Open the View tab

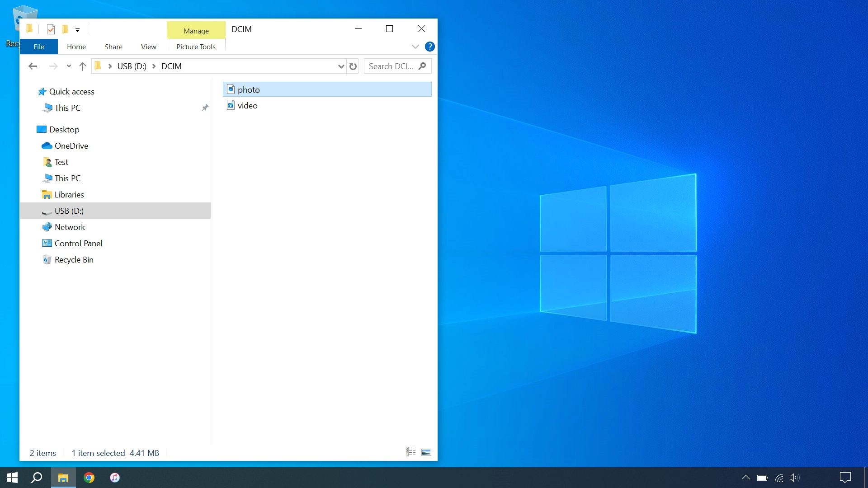tap(148, 47)
